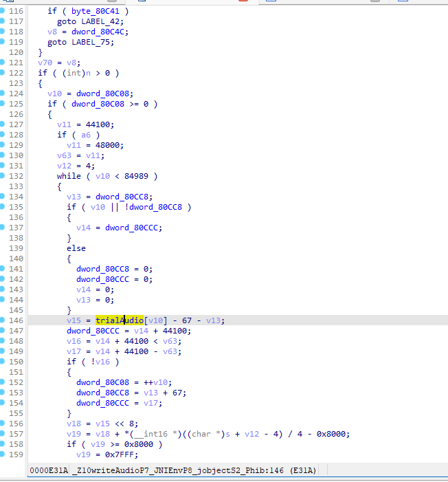Image resolution: width=448 pixels, height=482 pixels.
Task: Click dword_80CC8 on line 153
Action: [x=102, y=393]
